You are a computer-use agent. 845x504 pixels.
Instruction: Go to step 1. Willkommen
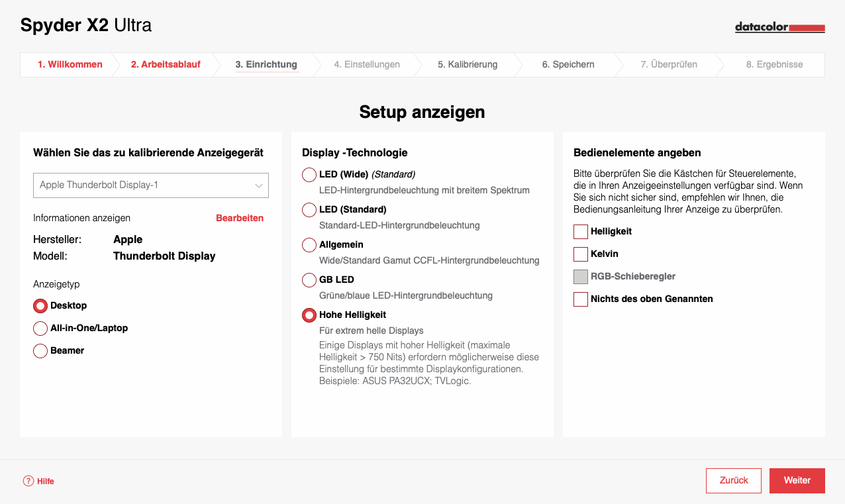[70, 65]
